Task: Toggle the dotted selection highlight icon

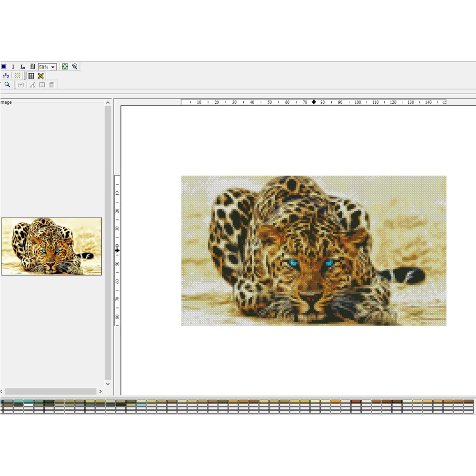Action: pos(17,75)
